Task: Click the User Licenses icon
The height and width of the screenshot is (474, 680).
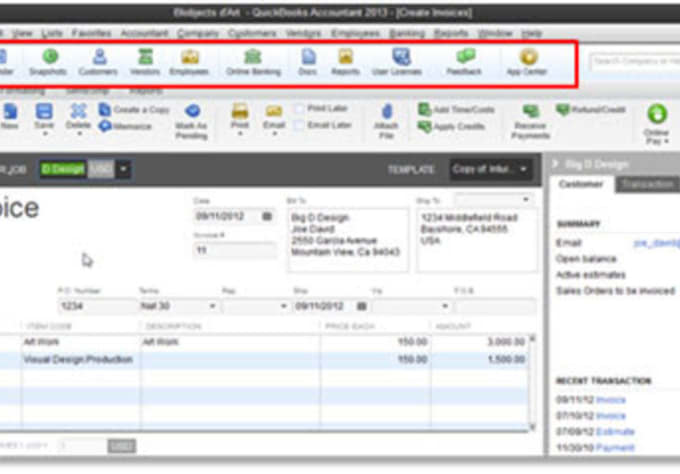Action: [x=397, y=62]
